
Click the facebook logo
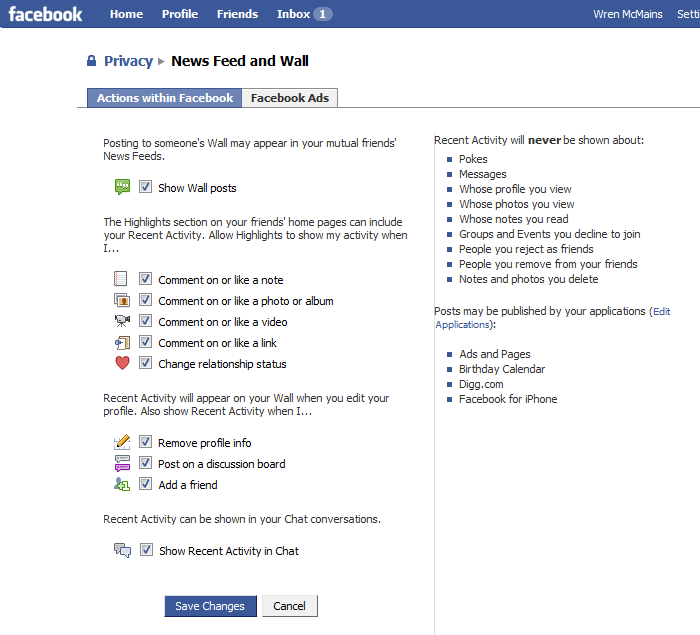[x=45, y=14]
